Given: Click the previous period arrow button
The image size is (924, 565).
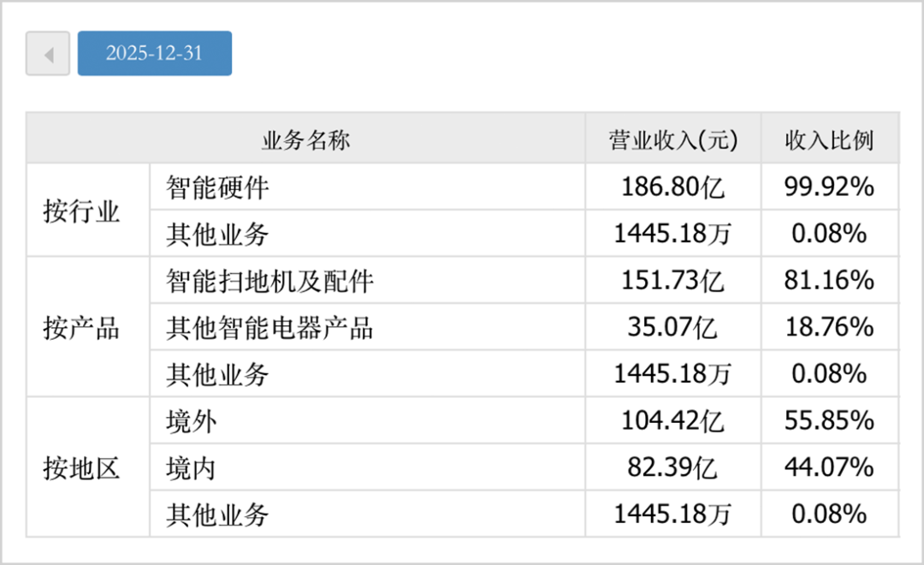Looking at the screenshot, I should click(x=48, y=54).
